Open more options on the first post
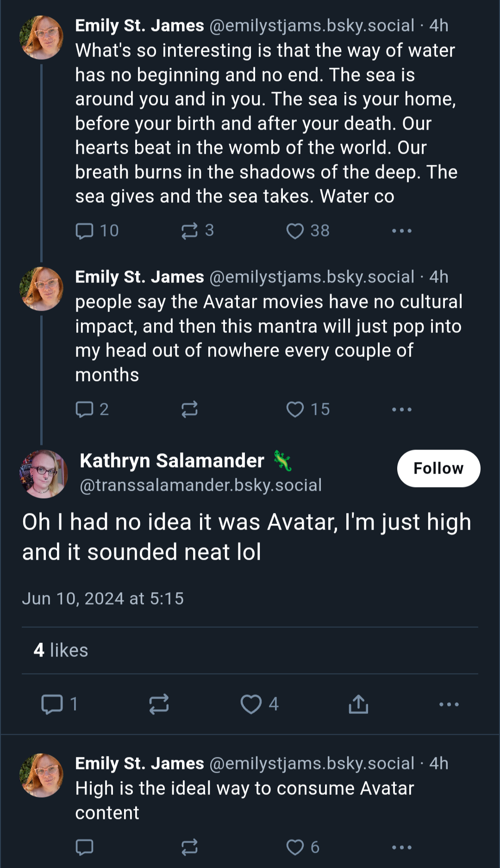This screenshot has height=868, width=500. click(x=401, y=231)
